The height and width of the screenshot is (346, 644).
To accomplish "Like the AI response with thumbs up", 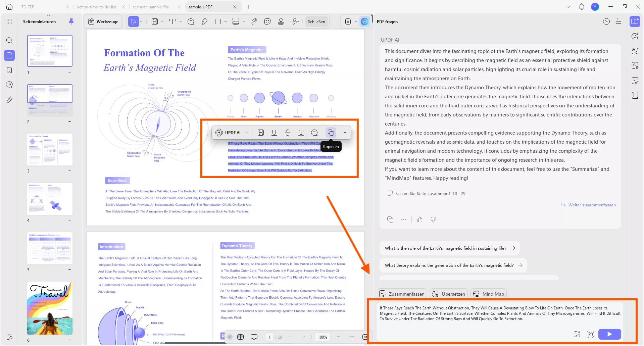I will (x=420, y=219).
